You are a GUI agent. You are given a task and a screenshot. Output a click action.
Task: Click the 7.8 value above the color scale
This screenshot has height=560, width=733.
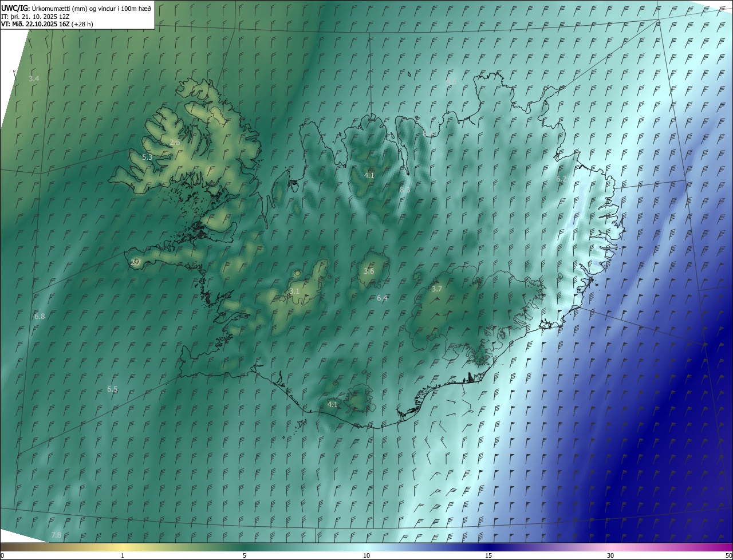coord(56,535)
